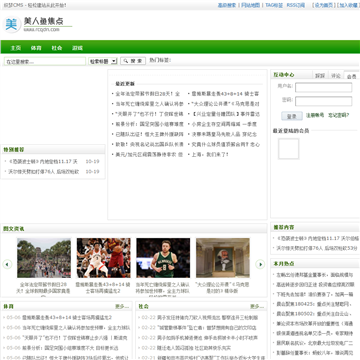The width and height of the screenshot is (360, 360).
Task: Click 更多 link in 体育 section header
Action: [122, 306]
